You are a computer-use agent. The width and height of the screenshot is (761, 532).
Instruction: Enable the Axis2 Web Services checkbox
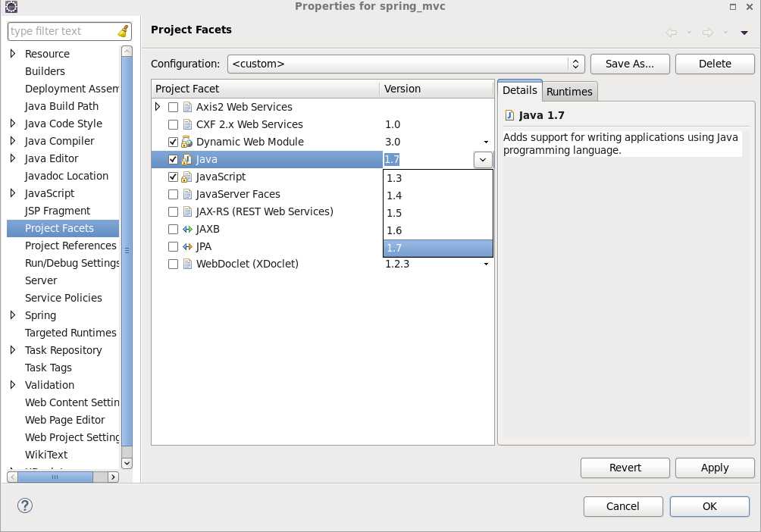pyautogui.click(x=173, y=107)
